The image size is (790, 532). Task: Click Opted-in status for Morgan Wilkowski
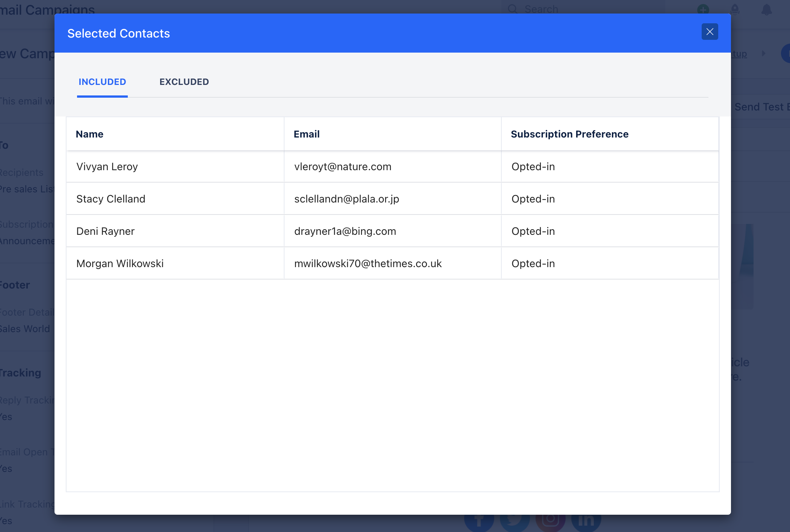pos(533,264)
